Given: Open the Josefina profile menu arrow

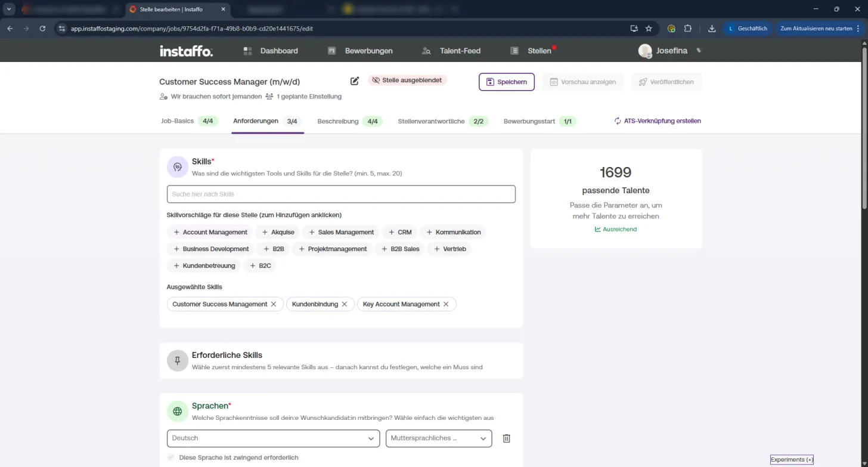Looking at the screenshot, I should pyautogui.click(x=699, y=51).
